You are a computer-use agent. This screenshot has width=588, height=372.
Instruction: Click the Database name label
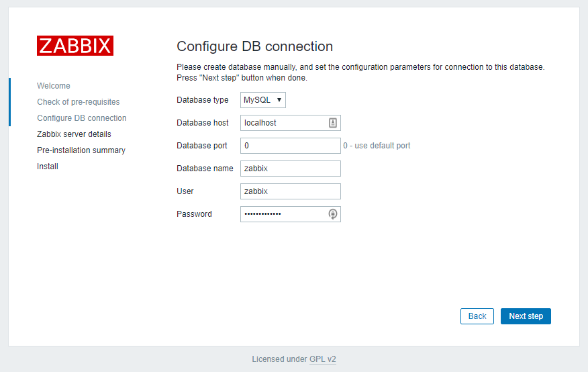click(205, 169)
